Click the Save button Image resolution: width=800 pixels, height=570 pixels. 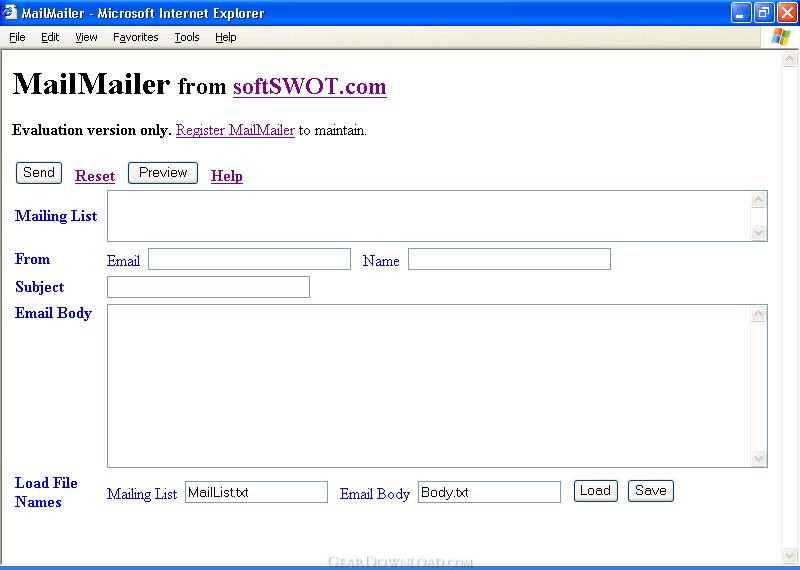coord(651,491)
